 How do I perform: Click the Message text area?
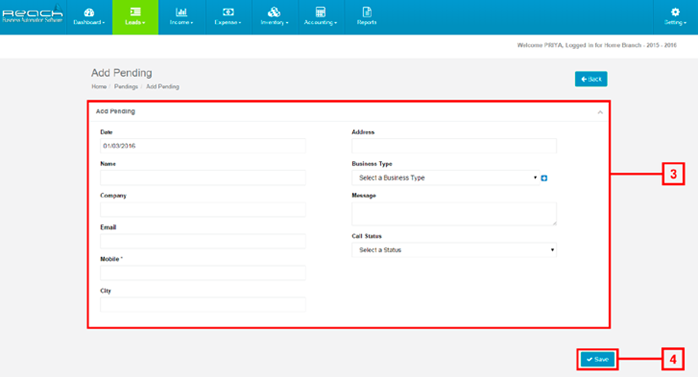454,214
